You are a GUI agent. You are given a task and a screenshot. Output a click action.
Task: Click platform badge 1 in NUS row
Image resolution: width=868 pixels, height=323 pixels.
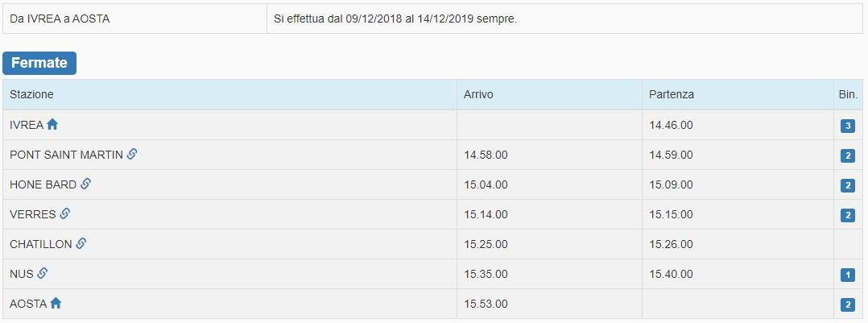pyautogui.click(x=847, y=275)
